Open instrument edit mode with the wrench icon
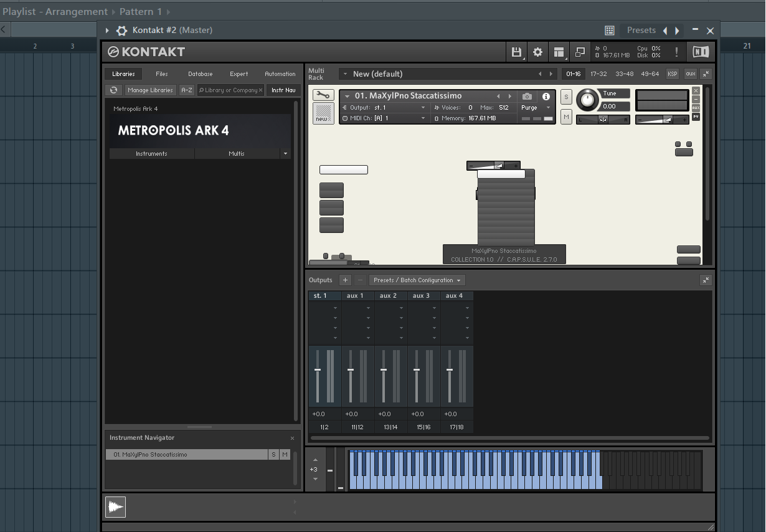766x532 pixels. [x=323, y=95]
